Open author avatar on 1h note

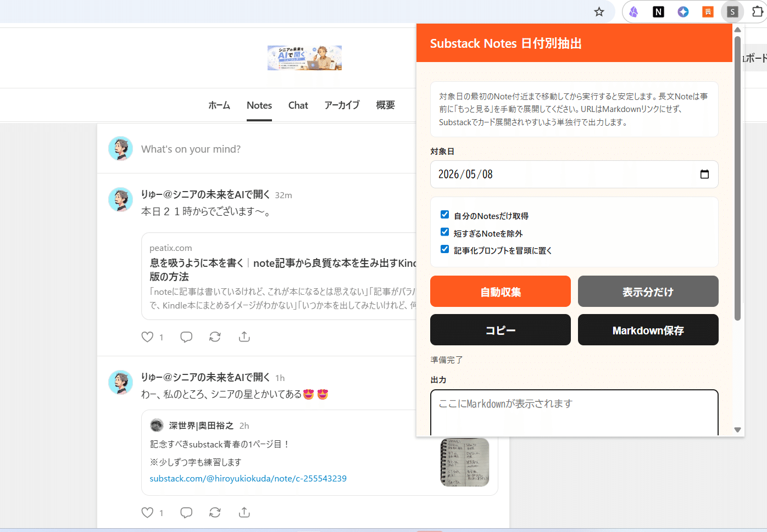coord(120,383)
